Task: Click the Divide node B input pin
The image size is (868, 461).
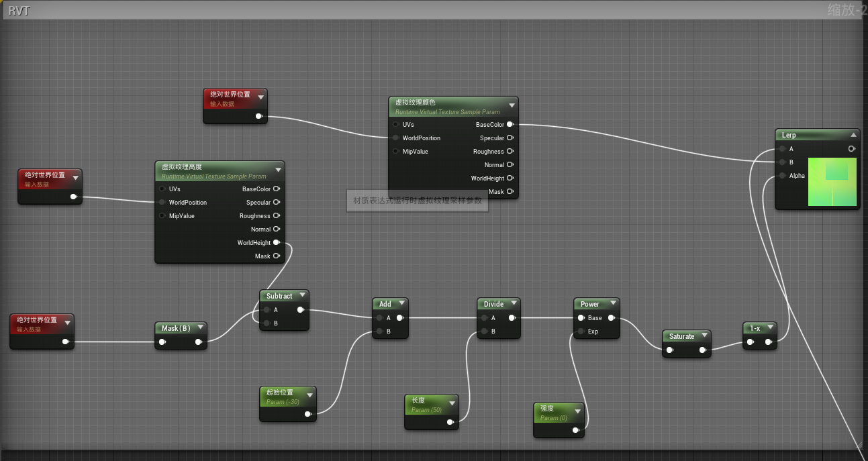Action: pos(485,331)
